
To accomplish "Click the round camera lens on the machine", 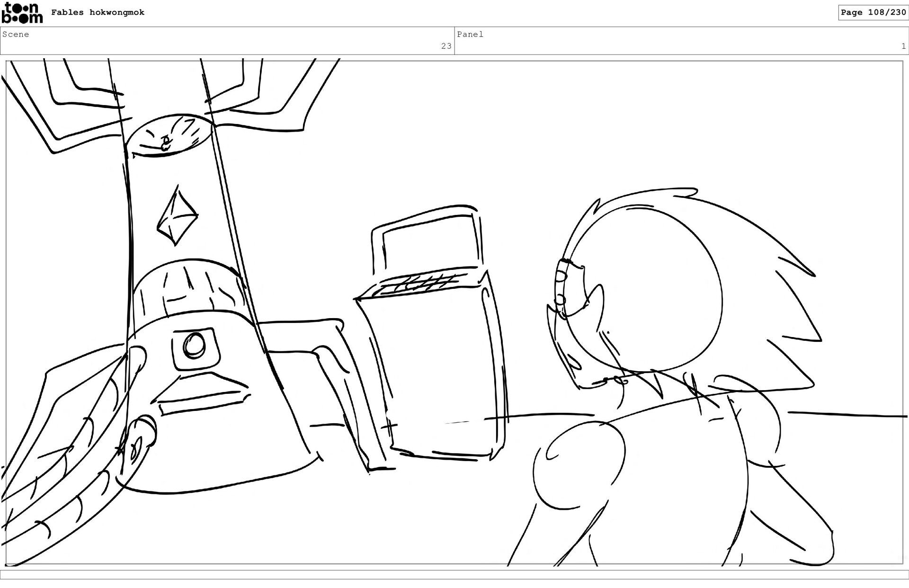I will (194, 345).
